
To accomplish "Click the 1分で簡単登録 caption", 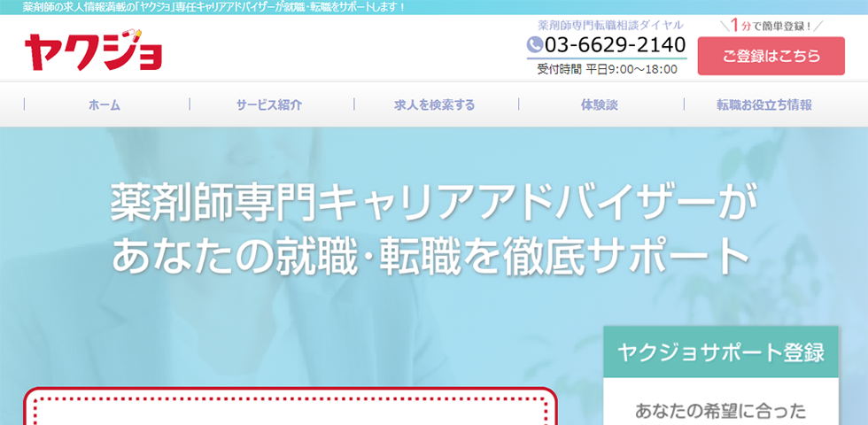I will point(771,26).
